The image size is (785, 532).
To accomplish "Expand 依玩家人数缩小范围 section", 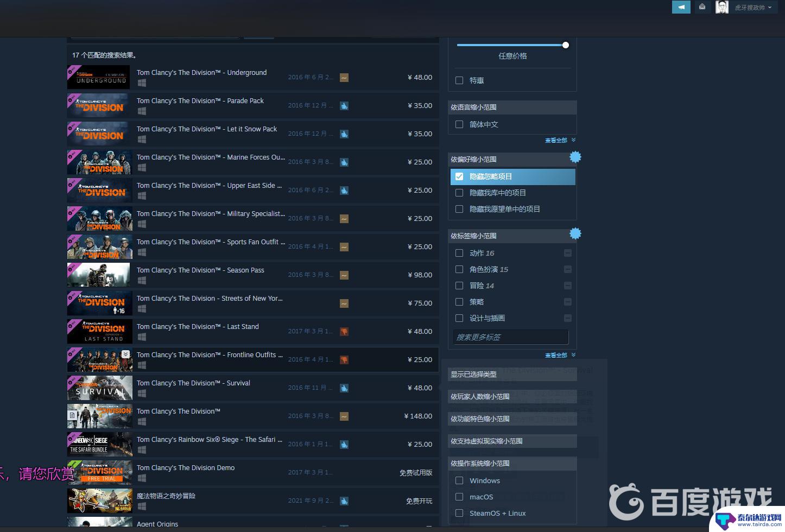I will [x=512, y=396].
